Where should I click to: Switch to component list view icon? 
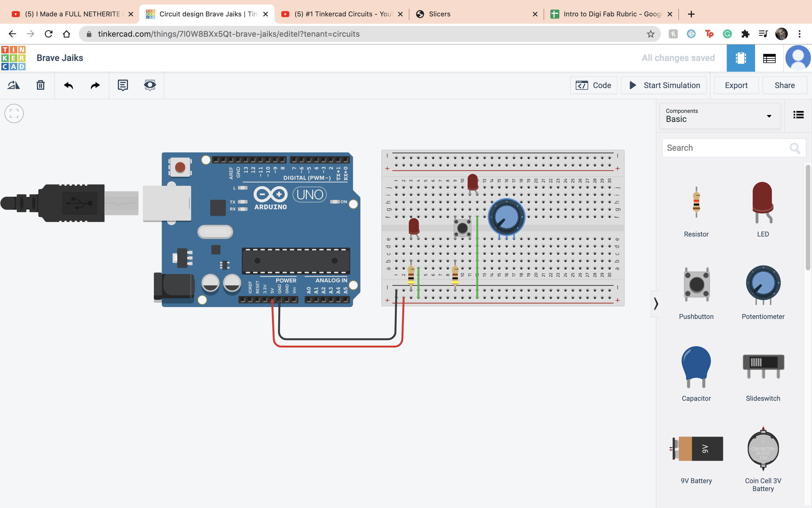click(769, 58)
